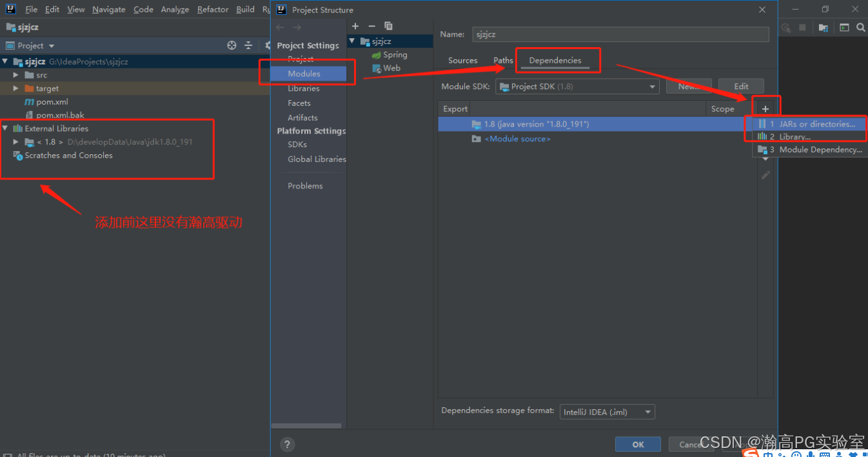Collapse sjzjcz module in Project Structure tree
The height and width of the screenshot is (457, 868).
tap(352, 41)
